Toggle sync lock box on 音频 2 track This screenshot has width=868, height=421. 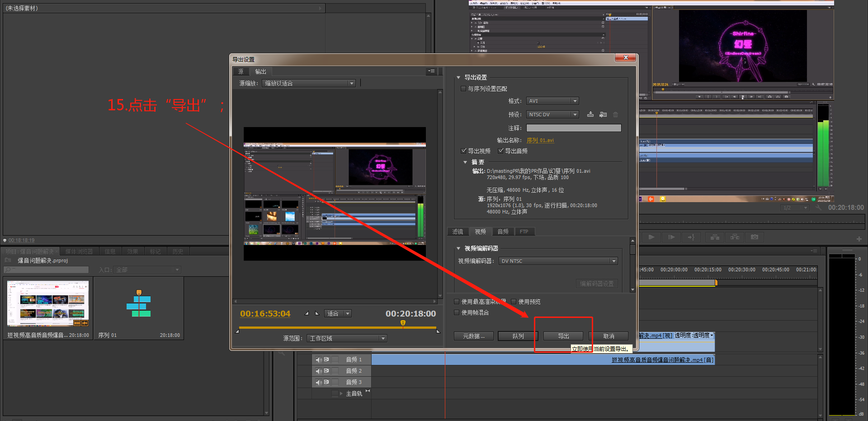coord(335,371)
